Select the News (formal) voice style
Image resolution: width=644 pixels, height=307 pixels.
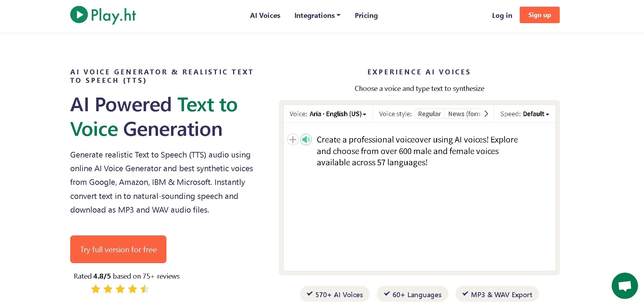click(x=464, y=114)
